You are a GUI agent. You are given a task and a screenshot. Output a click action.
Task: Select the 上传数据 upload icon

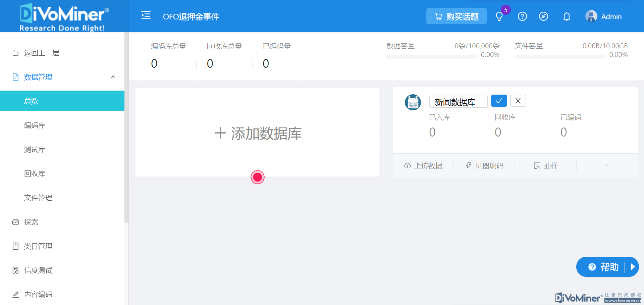pos(407,165)
